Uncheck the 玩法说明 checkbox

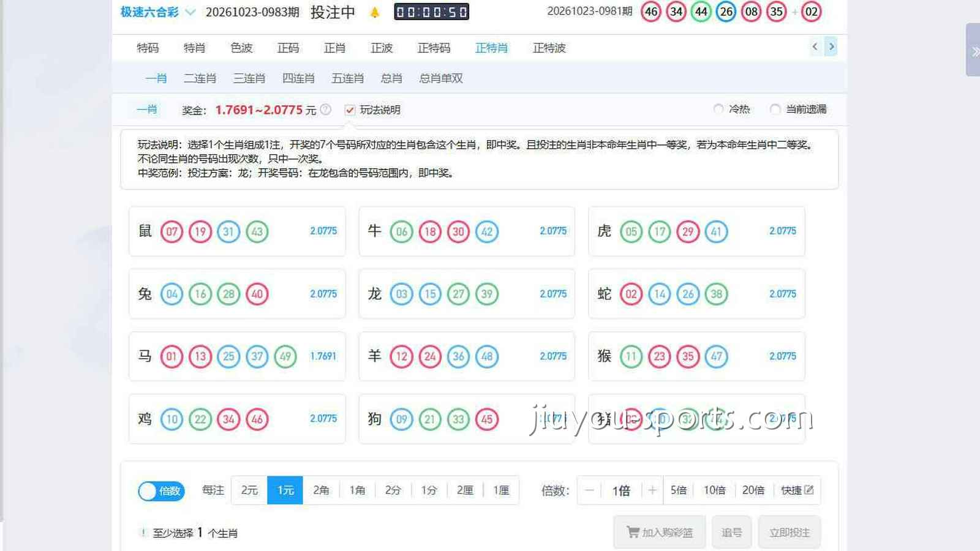pos(350,110)
